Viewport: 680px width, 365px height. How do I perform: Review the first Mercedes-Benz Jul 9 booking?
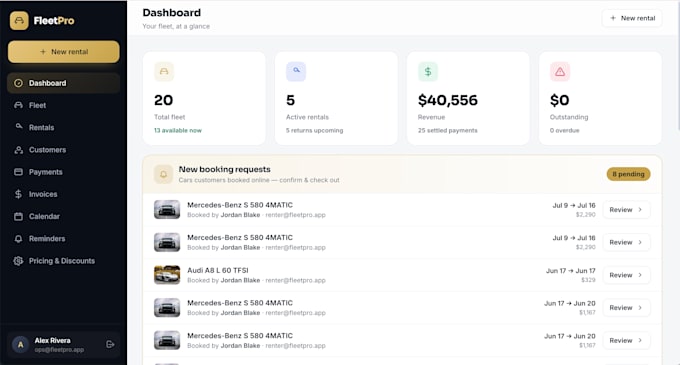click(626, 210)
